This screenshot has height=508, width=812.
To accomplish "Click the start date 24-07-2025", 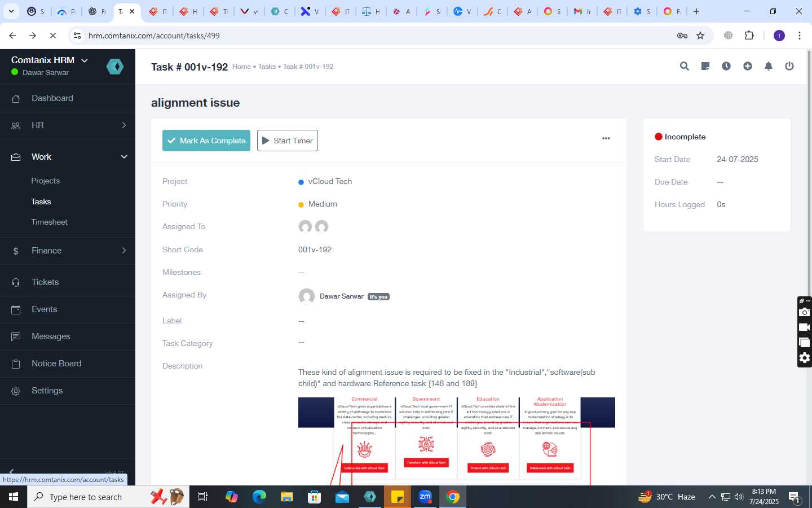I will (738, 160).
